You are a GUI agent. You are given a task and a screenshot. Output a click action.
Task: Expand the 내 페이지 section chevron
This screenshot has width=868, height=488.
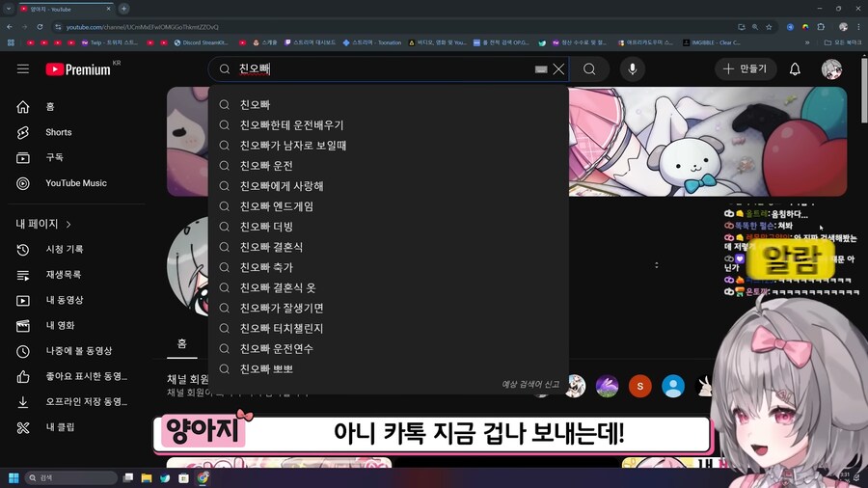68,224
